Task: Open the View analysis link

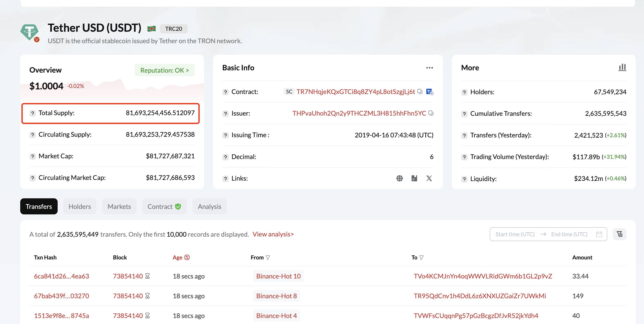Action: coord(273,234)
